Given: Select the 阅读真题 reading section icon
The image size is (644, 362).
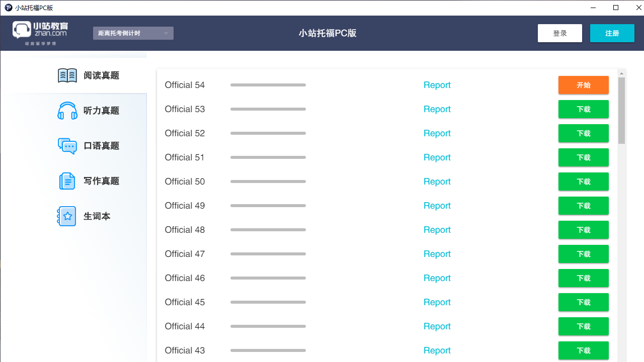Looking at the screenshot, I should click(x=67, y=75).
